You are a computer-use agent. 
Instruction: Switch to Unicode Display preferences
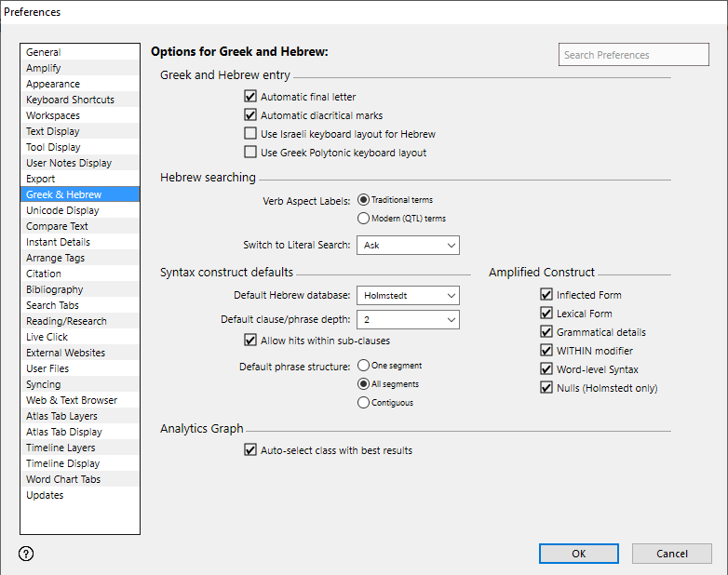pos(62,210)
